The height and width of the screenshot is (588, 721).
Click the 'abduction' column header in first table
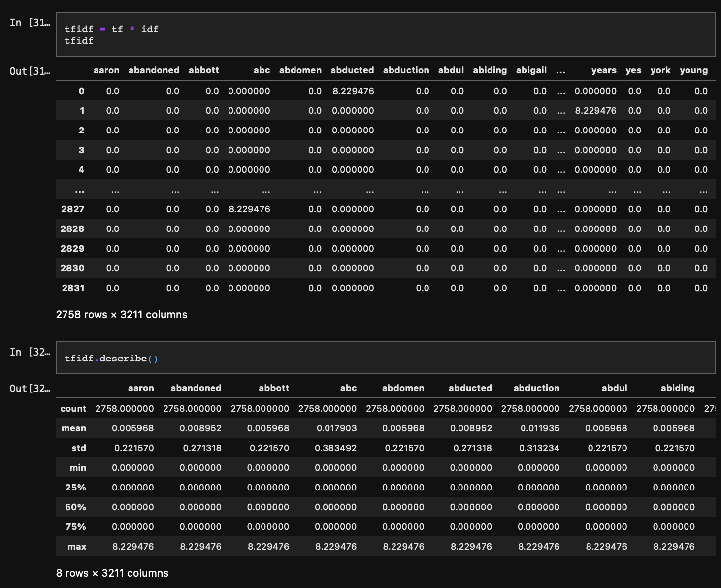(x=406, y=70)
